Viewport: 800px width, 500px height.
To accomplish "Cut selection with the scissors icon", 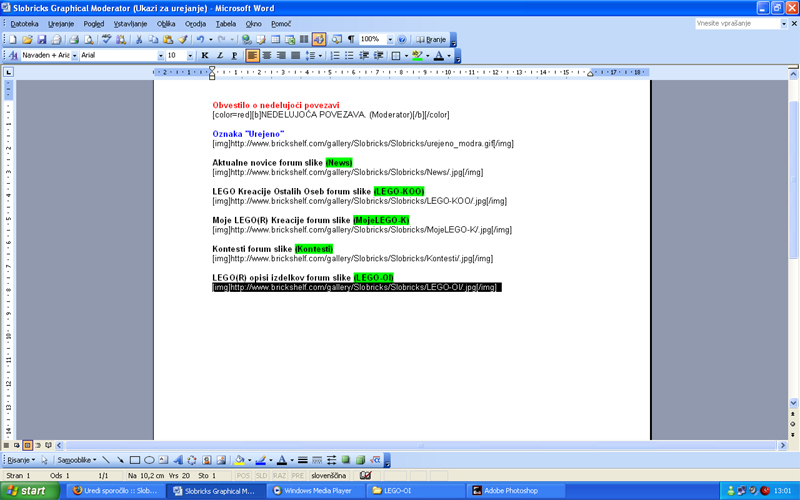I will (138, 39).
